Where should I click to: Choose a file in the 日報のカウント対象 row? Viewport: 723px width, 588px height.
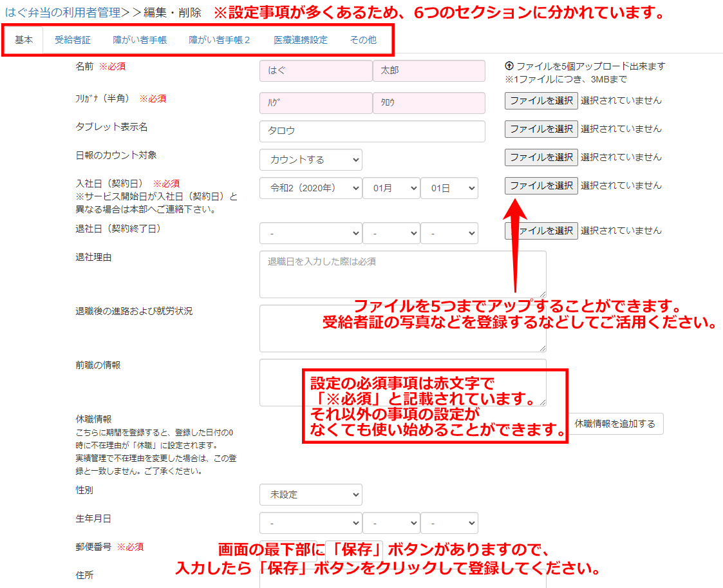point(541,157)
